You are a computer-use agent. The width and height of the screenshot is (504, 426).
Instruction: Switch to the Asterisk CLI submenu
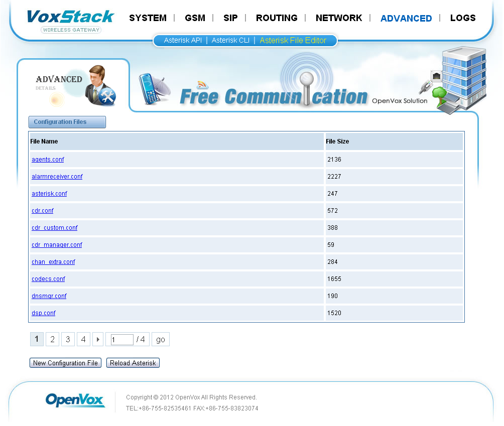[230, 41]
